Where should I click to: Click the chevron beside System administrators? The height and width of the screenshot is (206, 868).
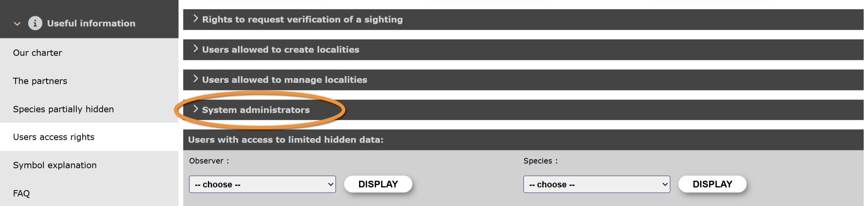[196, 109]
